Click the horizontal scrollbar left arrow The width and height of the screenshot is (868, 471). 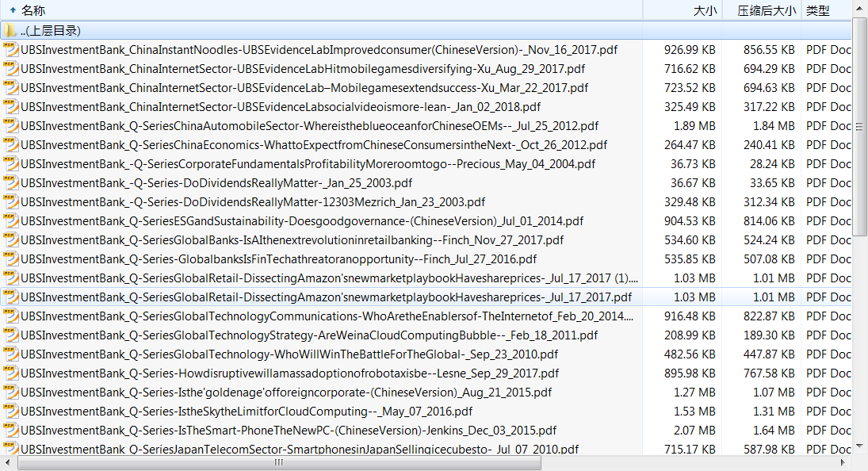click(8, 462)
